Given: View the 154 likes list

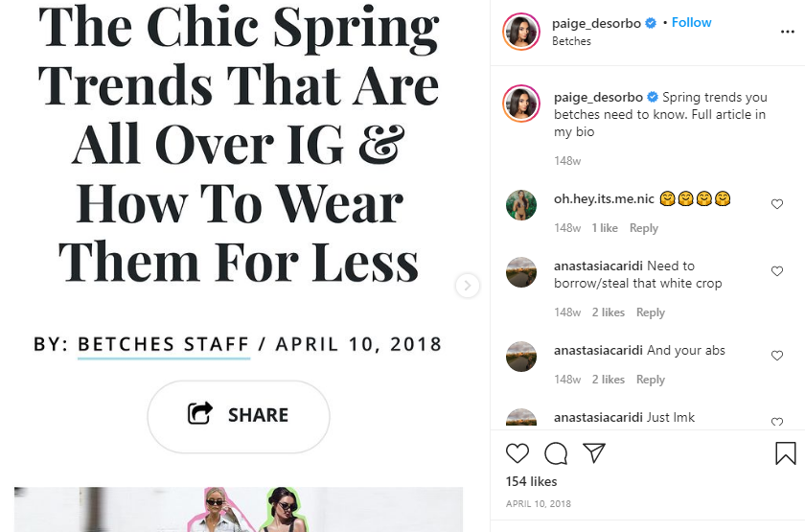Looking at the screenshot, I should click(531, 481).
